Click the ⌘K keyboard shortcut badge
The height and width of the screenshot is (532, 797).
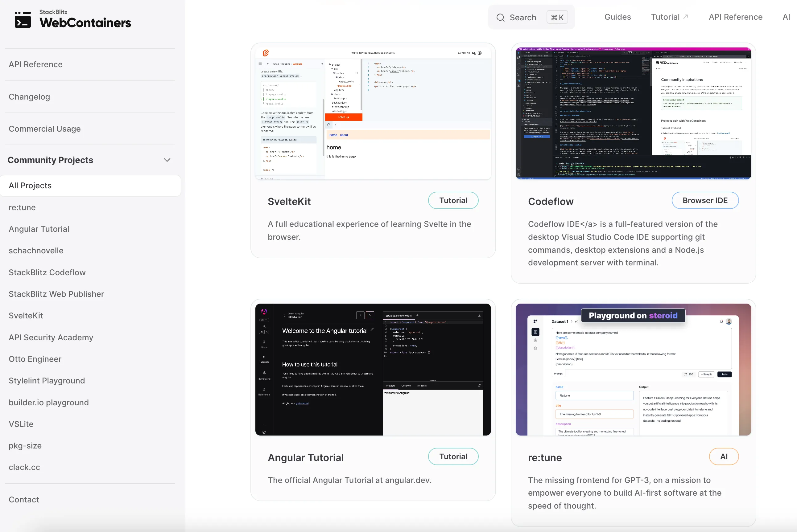coord(557,17)
